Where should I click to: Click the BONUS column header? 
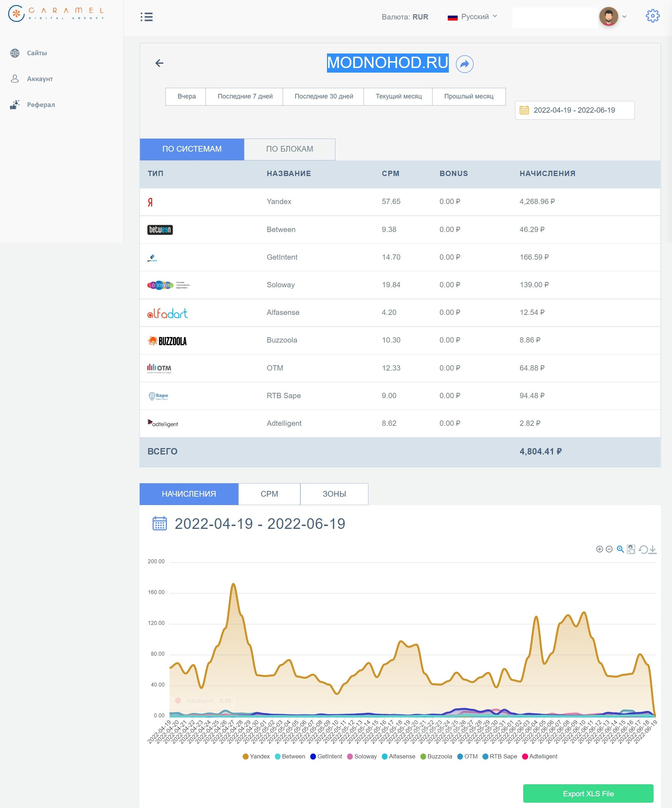tap(453, 174)
